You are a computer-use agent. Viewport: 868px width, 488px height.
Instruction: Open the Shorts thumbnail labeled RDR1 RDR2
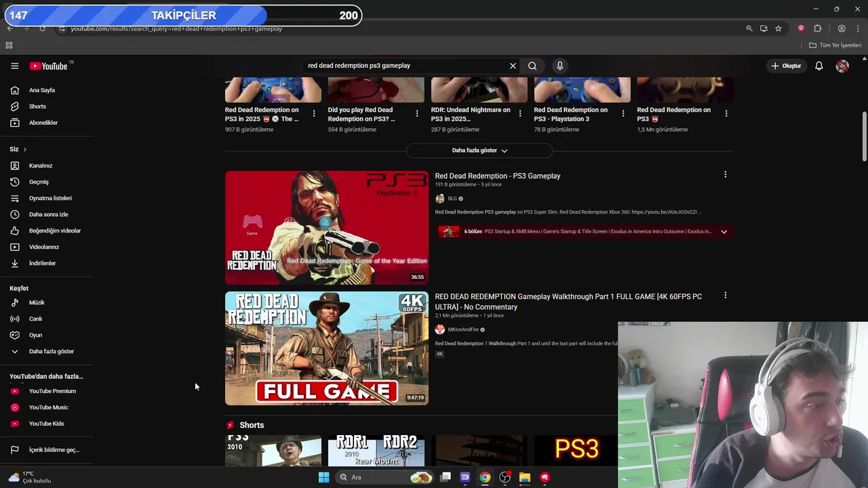tap(376, 451)
